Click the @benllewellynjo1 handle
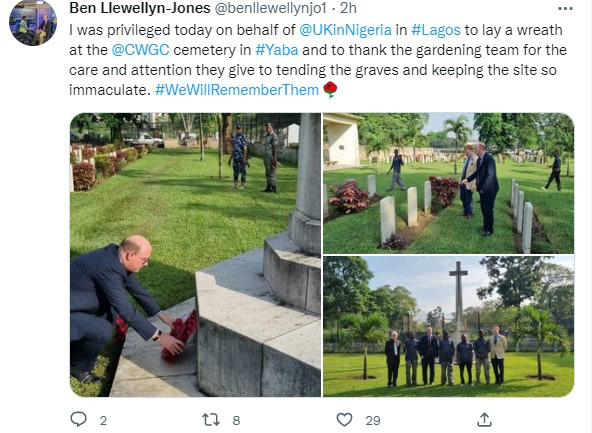The height and width of the screenshot is (433, 592). tap(270, 8)
